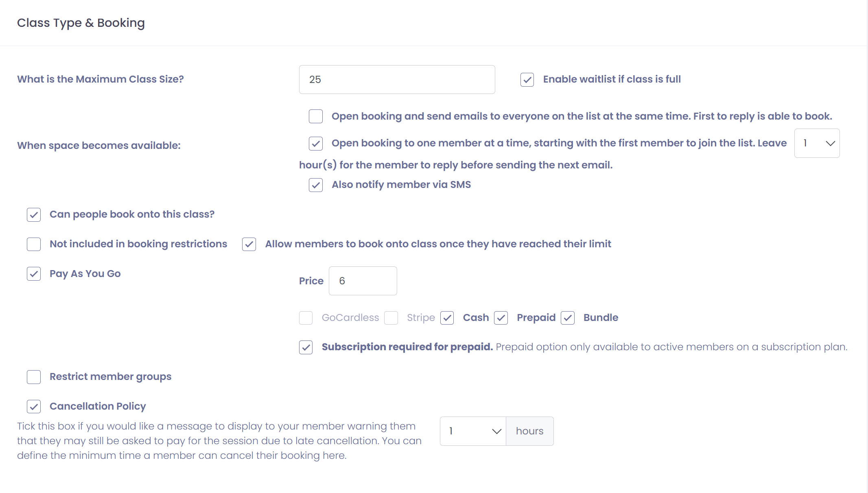The image size is (868, 493).
Task: Uncheck the Cash payment option
Action: pyautogui.click(x=447, y=318)
